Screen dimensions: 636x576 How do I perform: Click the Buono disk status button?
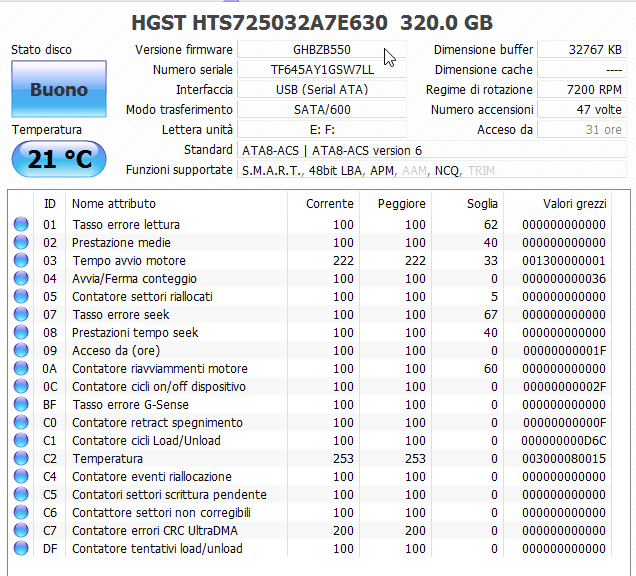pos(59,89)
